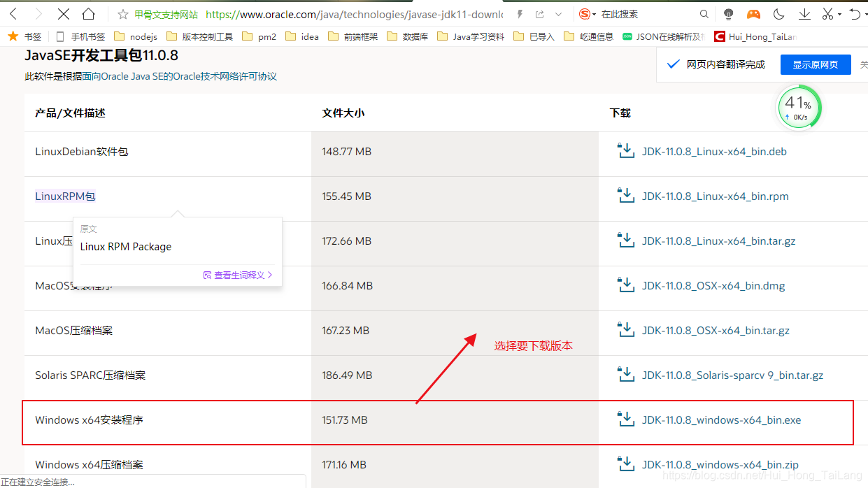Click download icon beside OSX tar.gz file
Screen dimensions: 868x488
[625, 329]
